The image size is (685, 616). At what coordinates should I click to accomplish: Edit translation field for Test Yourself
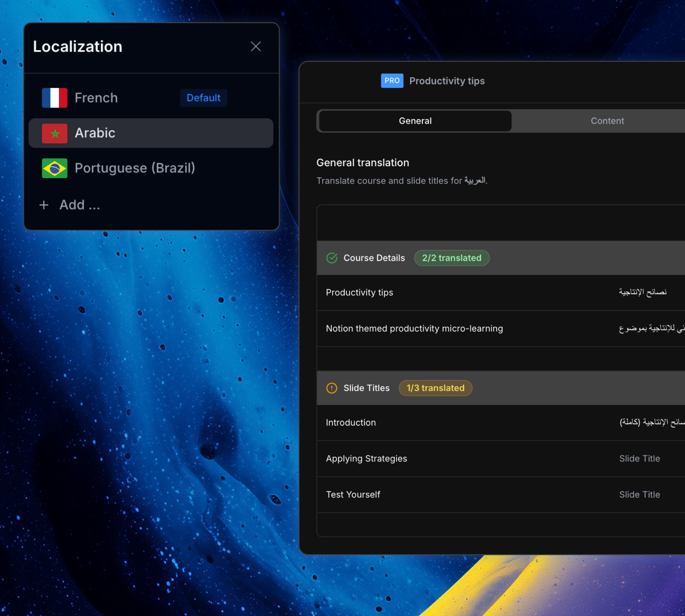(640, 495)
